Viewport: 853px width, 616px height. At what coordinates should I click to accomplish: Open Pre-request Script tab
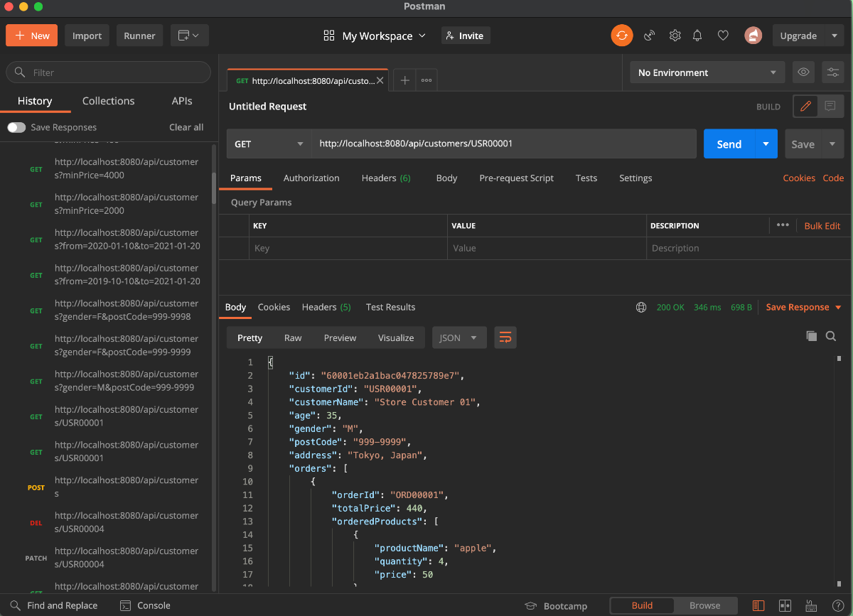point(516,178)
